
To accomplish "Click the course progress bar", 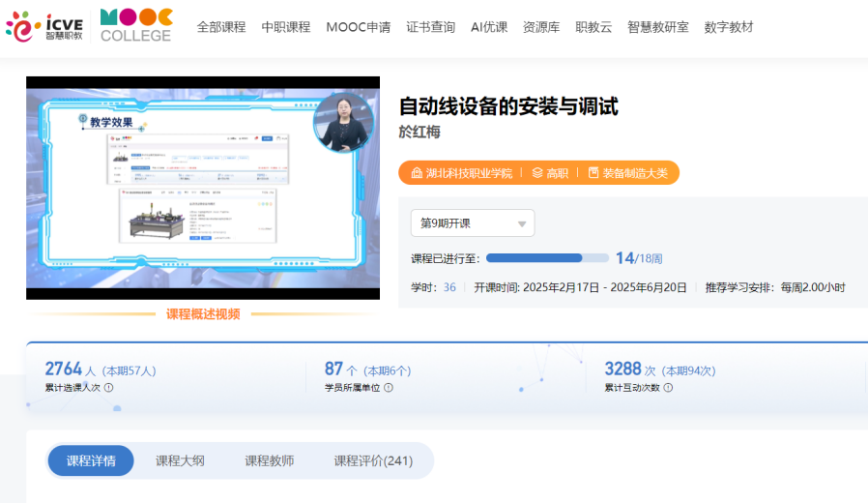I will point(547,258).
